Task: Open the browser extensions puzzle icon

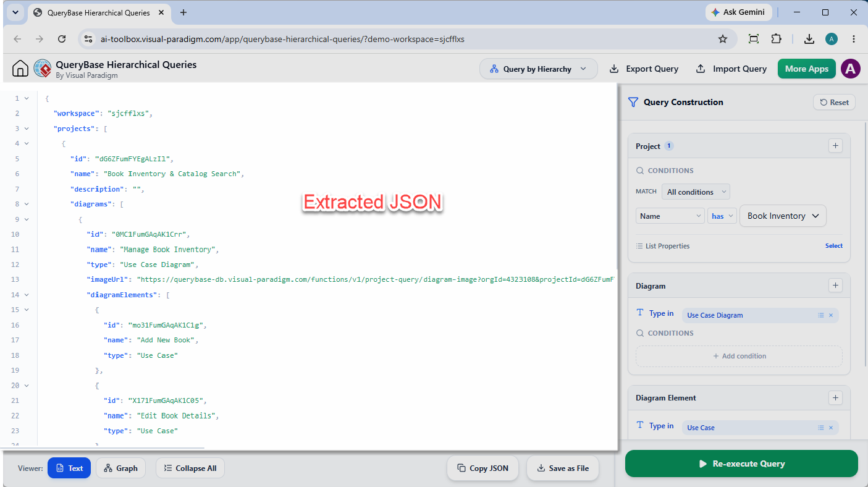Action: (777, 39)
